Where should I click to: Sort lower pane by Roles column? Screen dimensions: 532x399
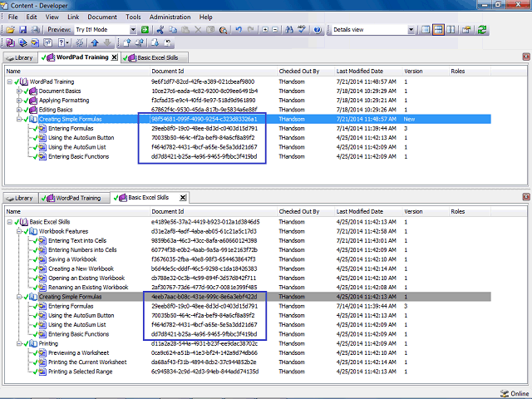coord(470,212)
